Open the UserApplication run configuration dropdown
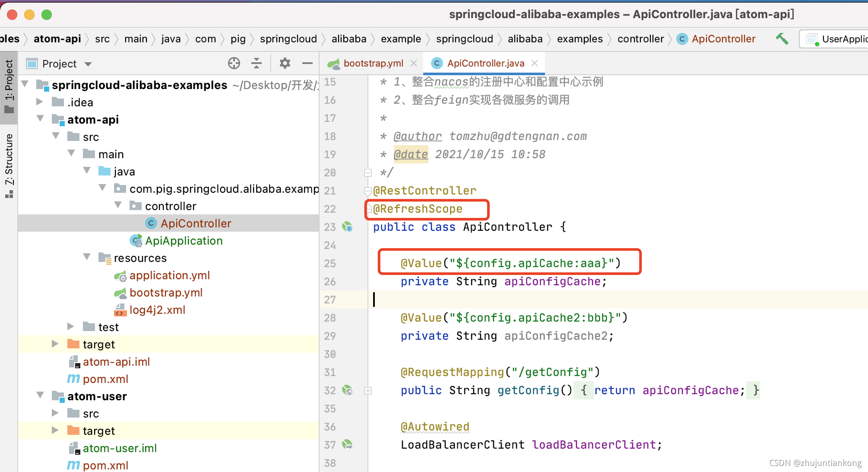The height and width of the screenshot is (472, 868). pyautogui.click(x=834, y=39)
